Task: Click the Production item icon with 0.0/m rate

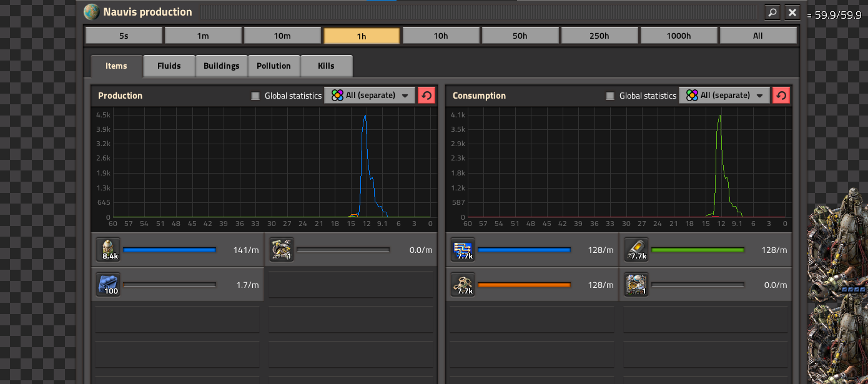Action: click(282, 250)
